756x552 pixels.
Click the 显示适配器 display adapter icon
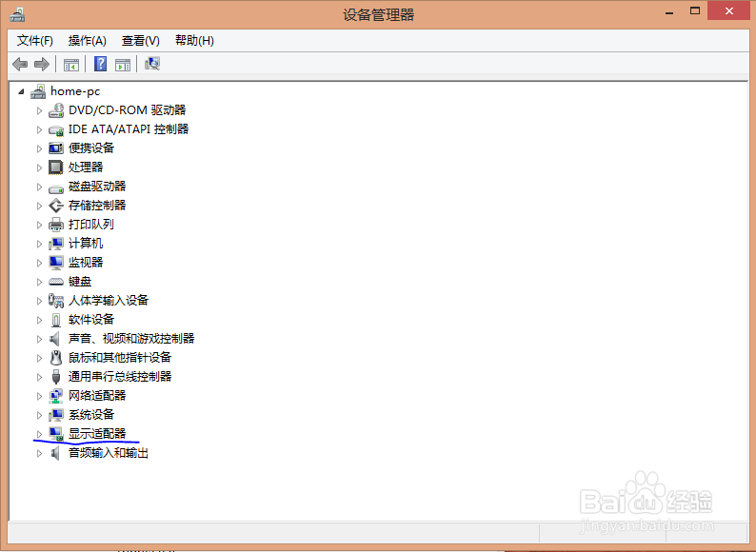tap(56, 434)
